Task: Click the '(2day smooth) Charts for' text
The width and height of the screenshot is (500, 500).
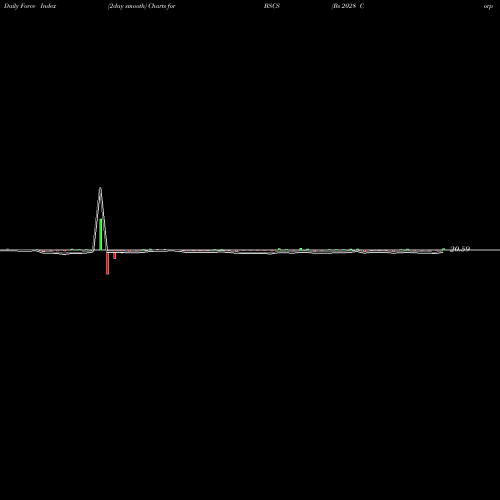Action: [x=142, y=6]
